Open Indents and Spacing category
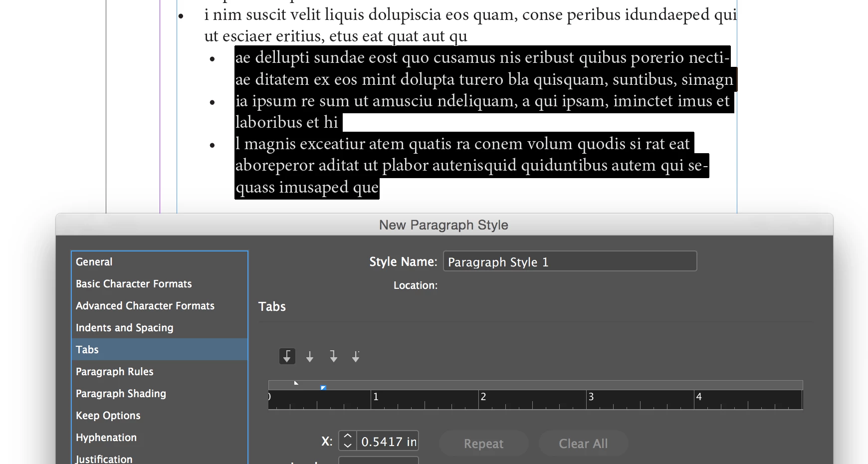Image resolution: width=868 pixels, height=464 pixels. coord(160,328)
